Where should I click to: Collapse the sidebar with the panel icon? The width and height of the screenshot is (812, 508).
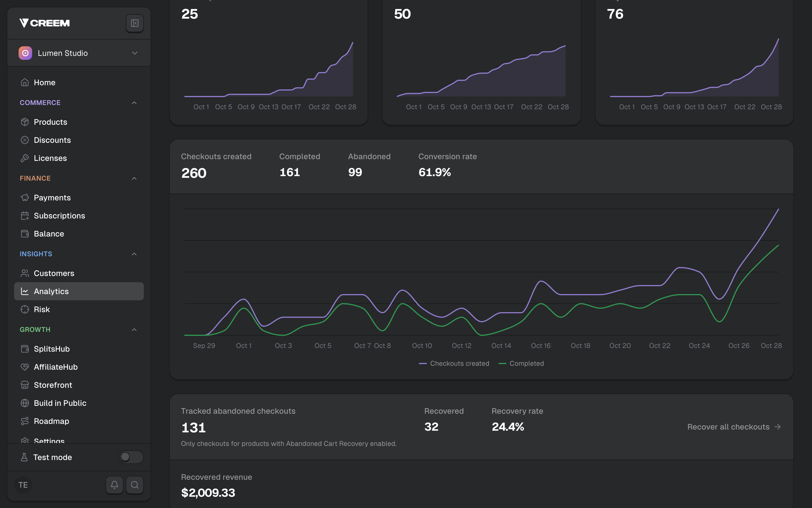[134, 23]
